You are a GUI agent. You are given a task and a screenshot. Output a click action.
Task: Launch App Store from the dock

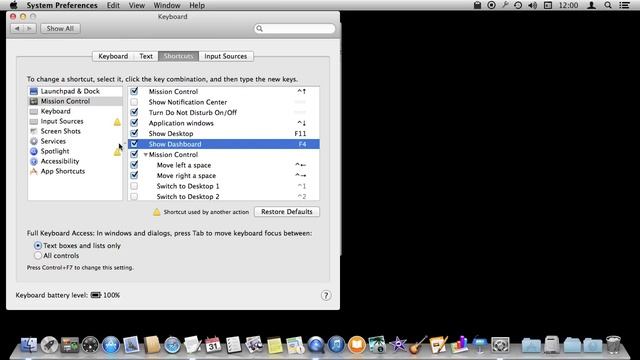pos(111,344)
